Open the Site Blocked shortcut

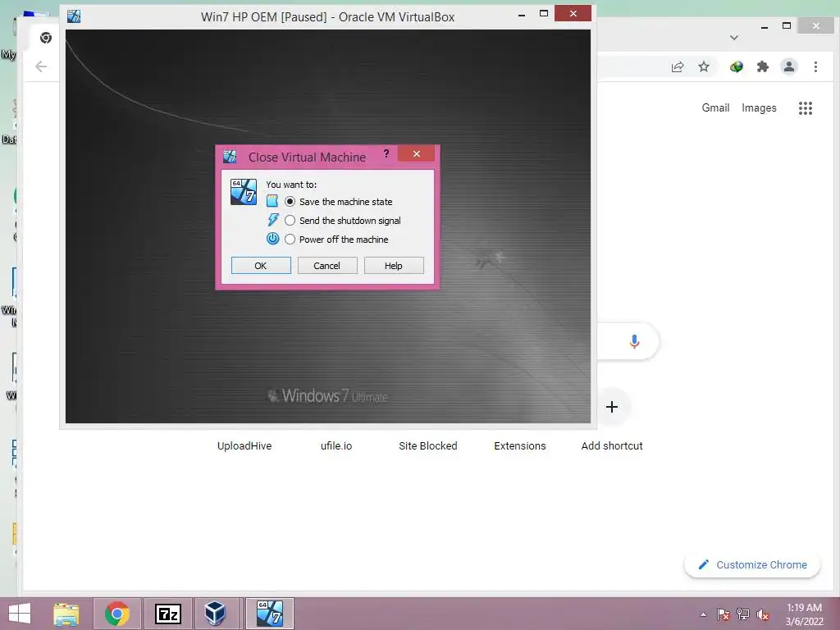[x=428, y=445]
